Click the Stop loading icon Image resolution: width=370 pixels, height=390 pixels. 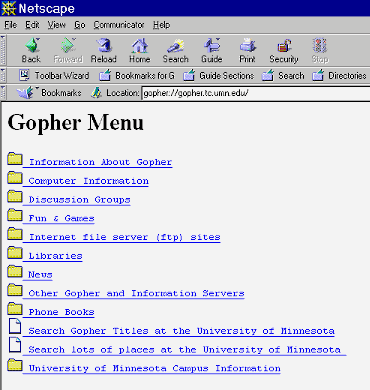click(320, 45)
